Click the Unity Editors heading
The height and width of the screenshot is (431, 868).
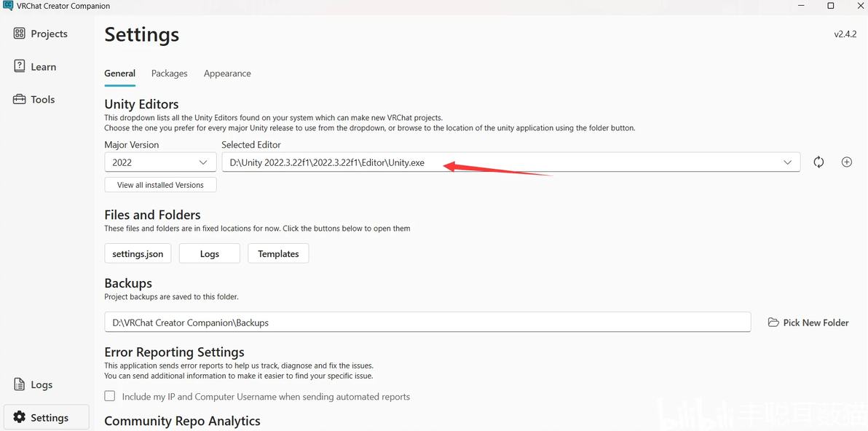tap(142, 104)
